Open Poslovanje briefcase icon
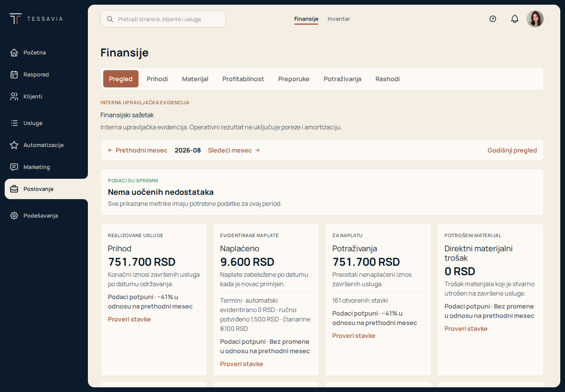The height and width of the screenshot is (392, 565). click(14, 189)
